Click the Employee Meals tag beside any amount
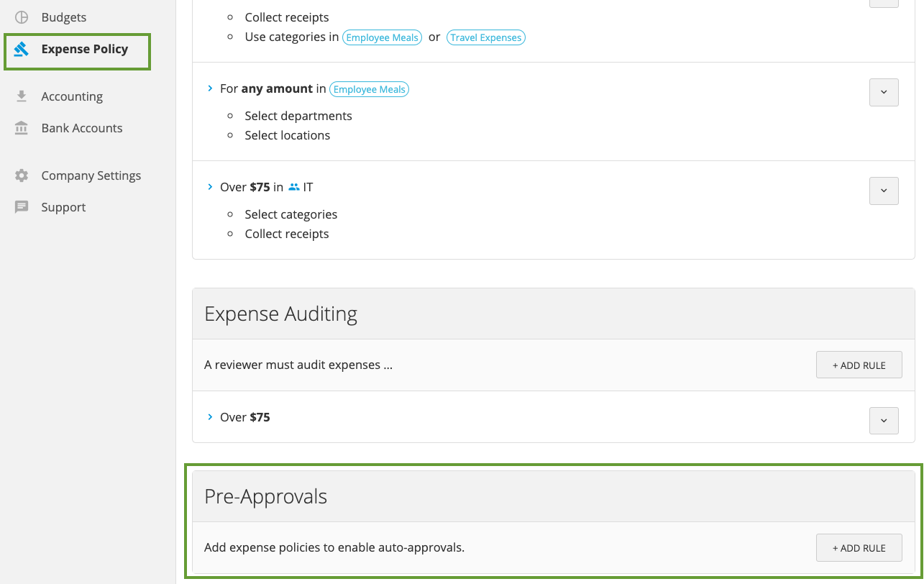 [370, 89]
